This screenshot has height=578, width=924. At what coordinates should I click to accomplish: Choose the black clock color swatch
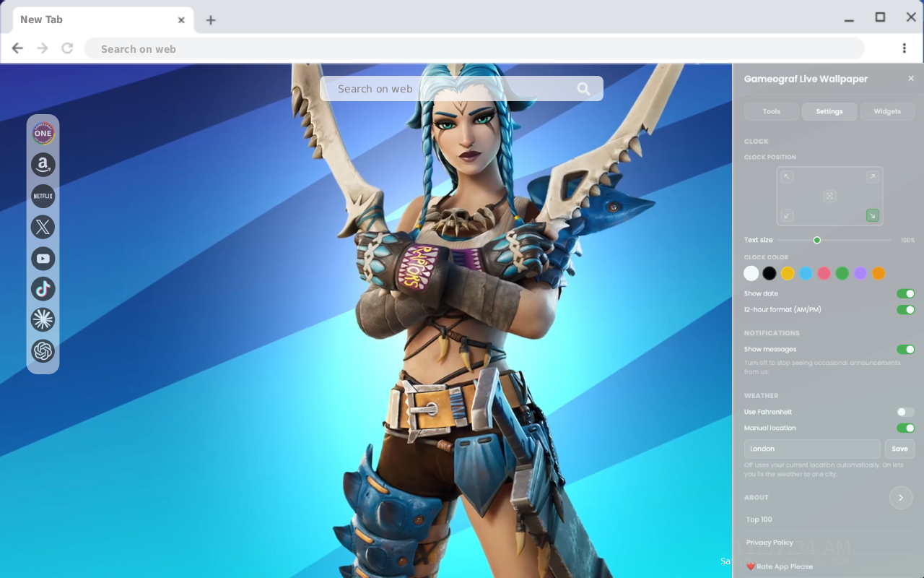coord(770,273)
